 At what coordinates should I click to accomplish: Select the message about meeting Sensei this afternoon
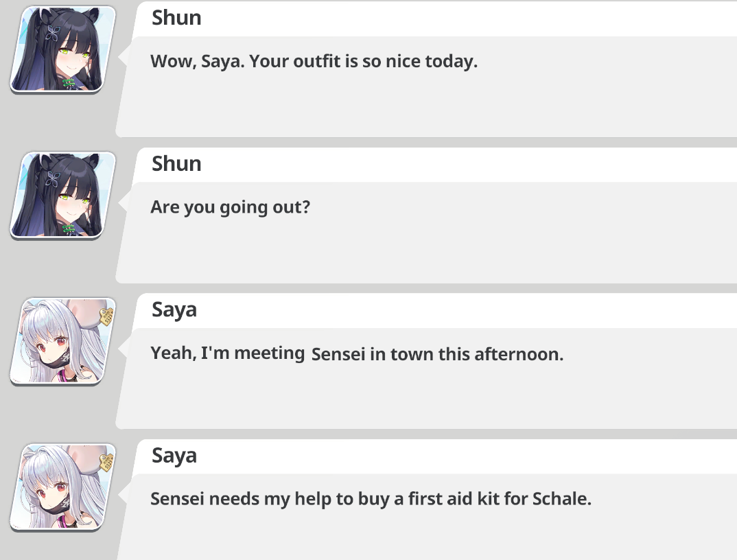coord(357,354)
